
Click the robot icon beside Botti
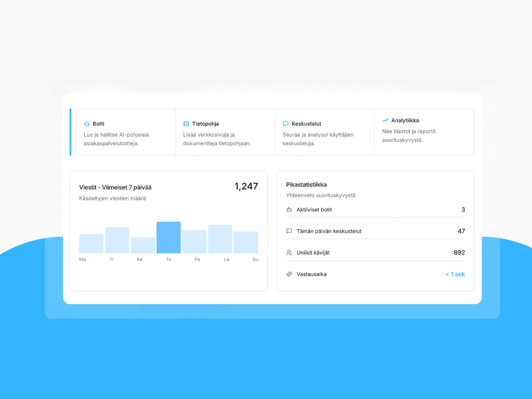(x=86, y=124)
